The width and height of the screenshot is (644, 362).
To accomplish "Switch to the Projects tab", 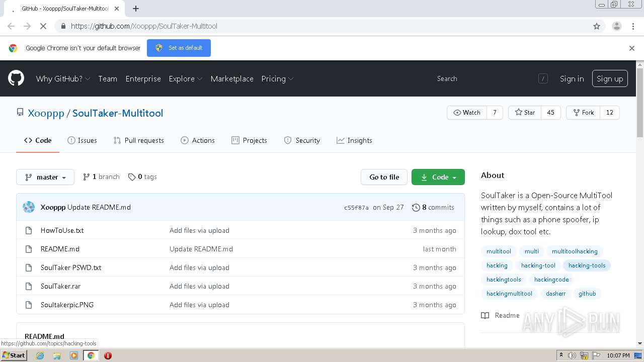I will pyautogui.click(x=249, y=140).
